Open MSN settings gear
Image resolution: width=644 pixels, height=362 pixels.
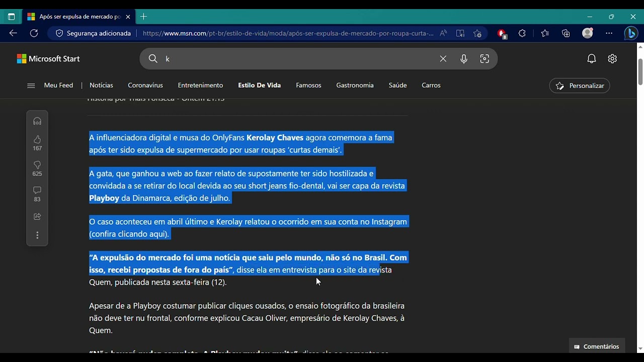pos(612,59)
